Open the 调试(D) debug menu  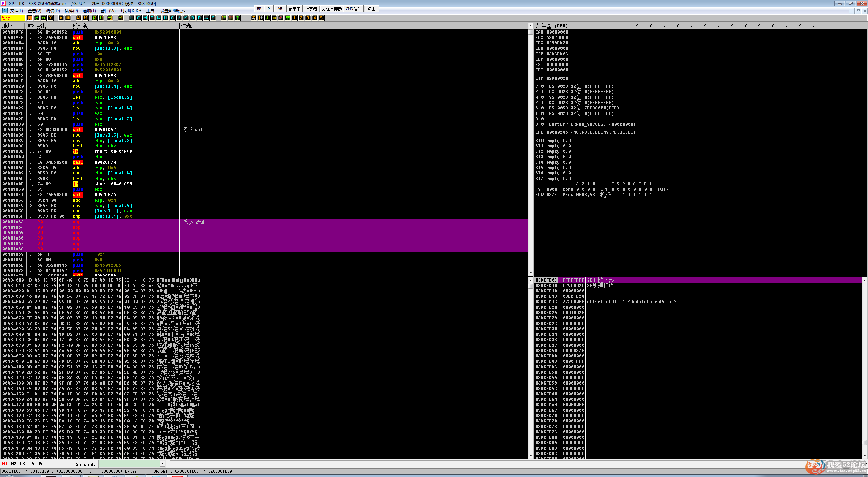[53, 11]
